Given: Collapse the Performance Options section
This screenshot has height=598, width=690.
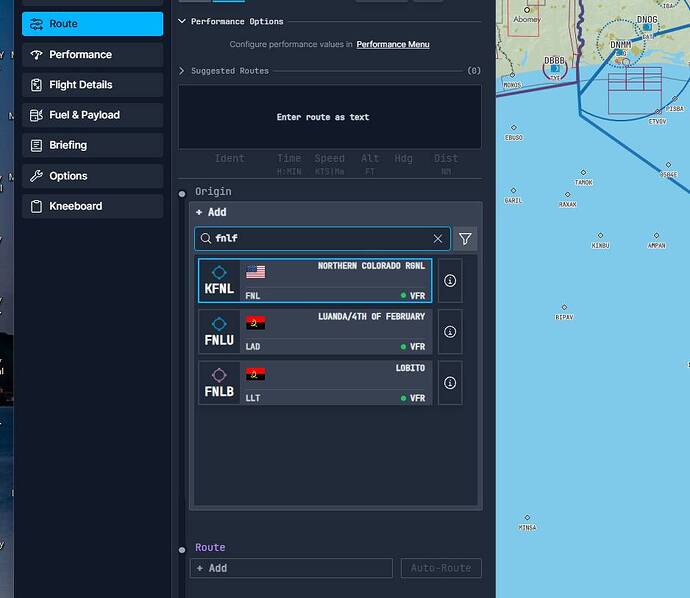Looking at the screenshot, I should (x=182, y=21).
